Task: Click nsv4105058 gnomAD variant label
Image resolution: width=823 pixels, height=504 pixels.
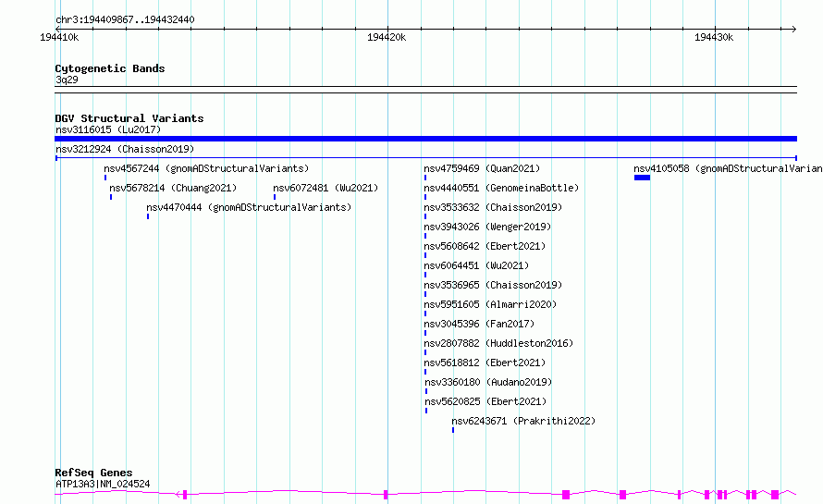Action: pos(728,168)
